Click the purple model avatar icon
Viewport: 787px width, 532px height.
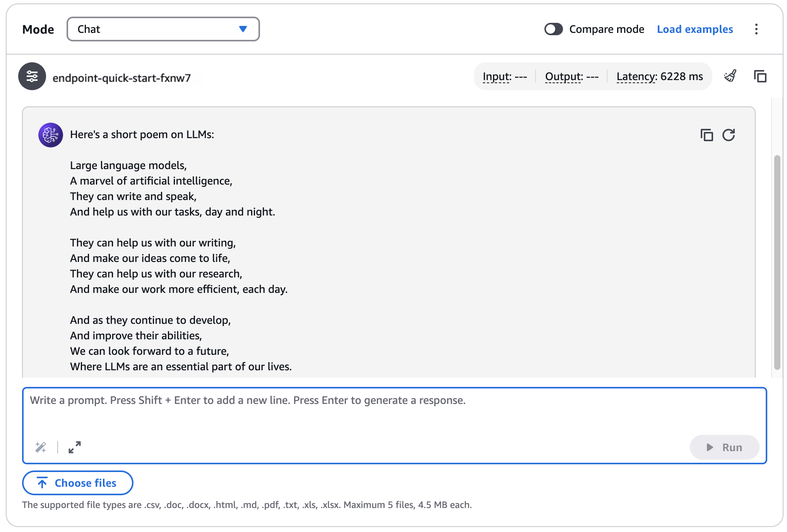51,135
